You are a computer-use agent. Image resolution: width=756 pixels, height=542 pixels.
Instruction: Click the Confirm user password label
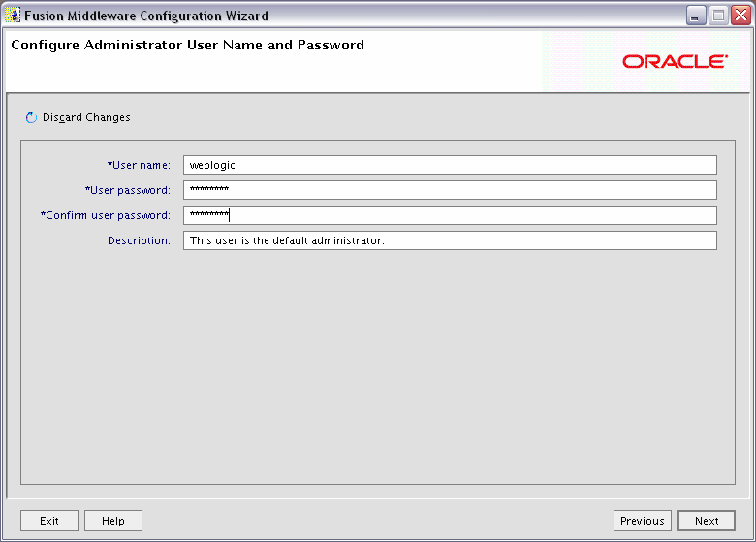[x=106, y=215]
